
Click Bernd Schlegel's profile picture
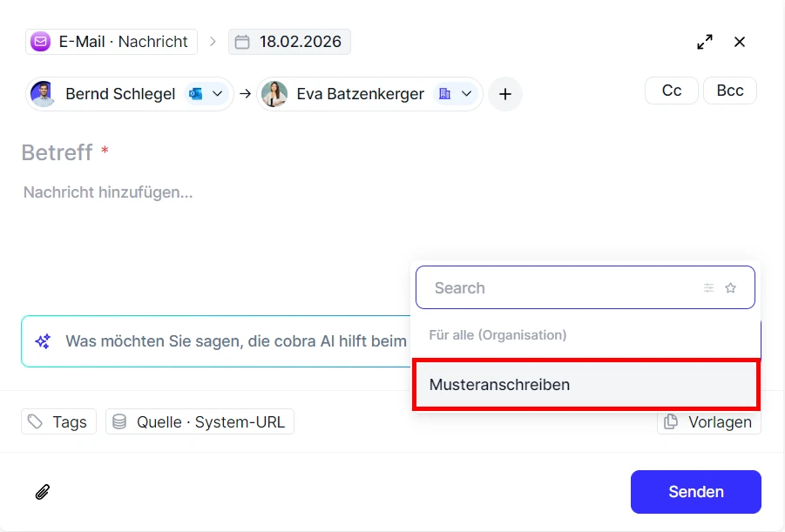click(44, 93)
